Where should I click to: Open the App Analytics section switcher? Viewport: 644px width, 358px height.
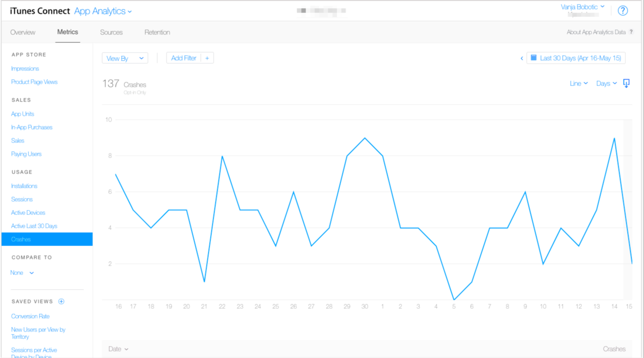pos(103,11)
